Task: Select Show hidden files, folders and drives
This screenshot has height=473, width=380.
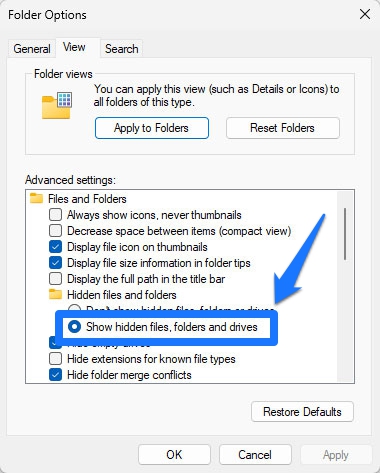Action: 74,327
